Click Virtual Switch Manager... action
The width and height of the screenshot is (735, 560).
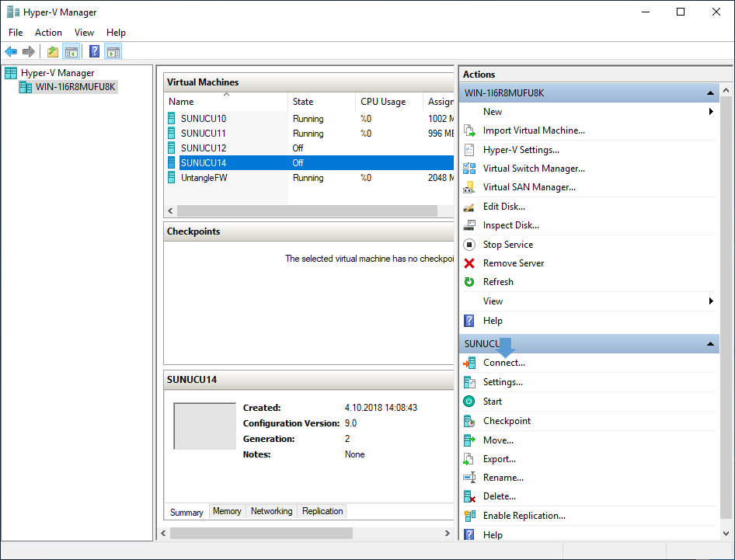click(x=534, y=169)
